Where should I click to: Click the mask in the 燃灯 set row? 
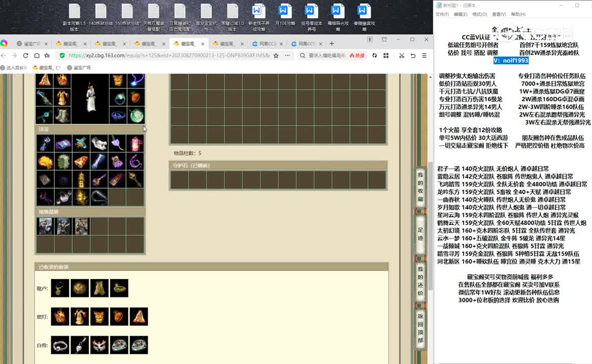99,316
